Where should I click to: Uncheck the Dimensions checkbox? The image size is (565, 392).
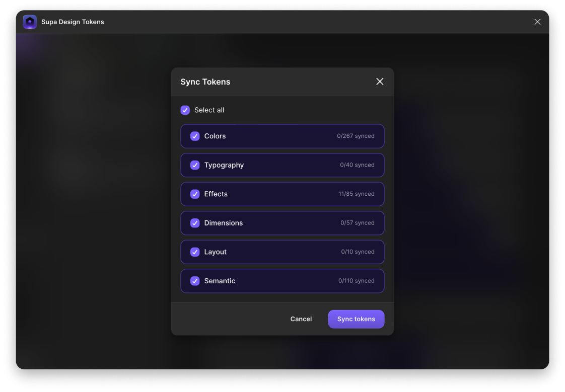tap(195, 223)
